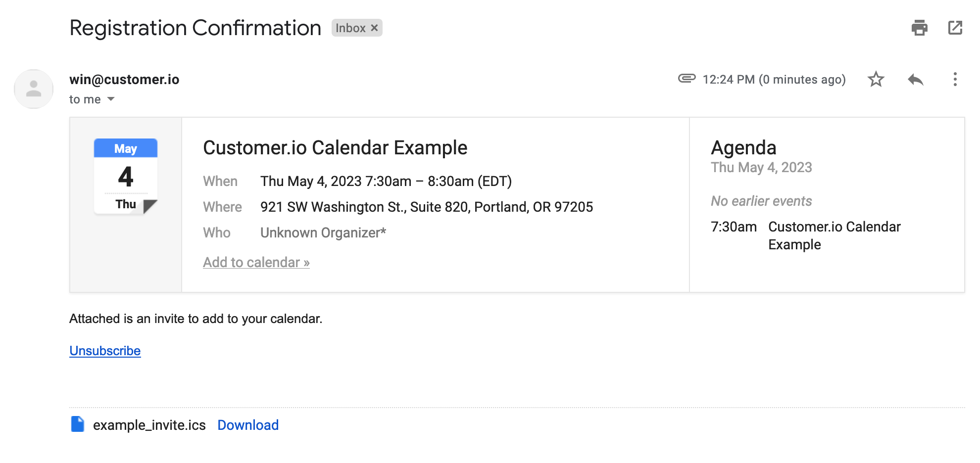Download the example_invite.ics attachment

(x=248, y=425)
